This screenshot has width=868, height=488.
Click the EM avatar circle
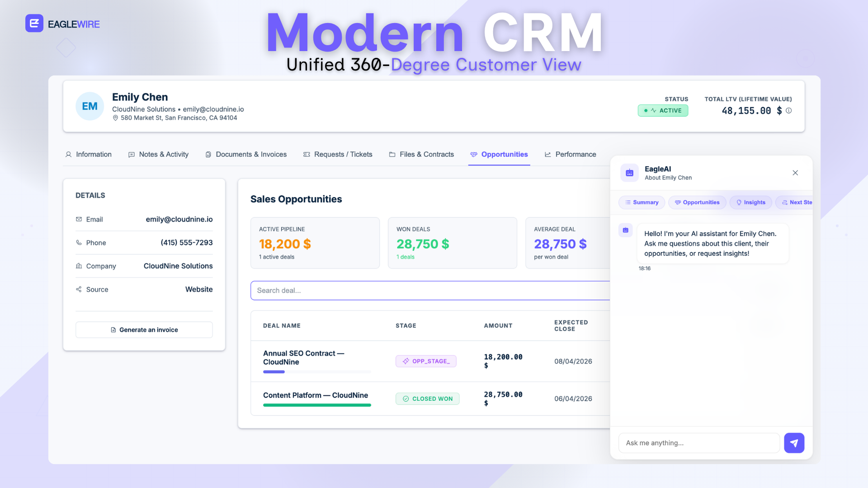pos(90,106)
